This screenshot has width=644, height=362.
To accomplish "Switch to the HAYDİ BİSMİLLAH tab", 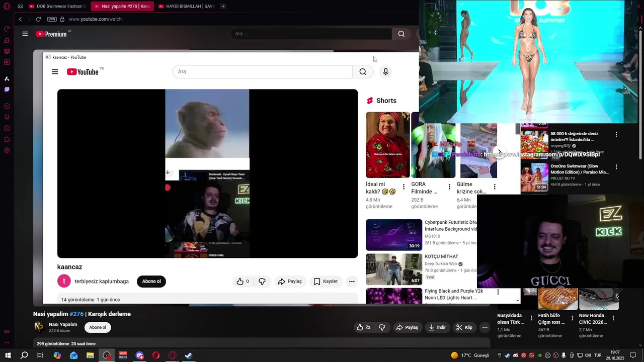I will point(186,6).
